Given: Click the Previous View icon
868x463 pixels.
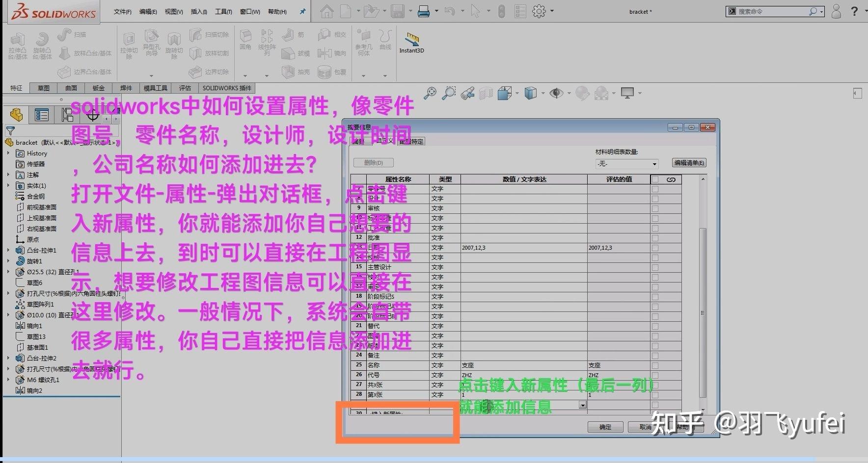Looking at the screenshot, I should coord(467,93).
